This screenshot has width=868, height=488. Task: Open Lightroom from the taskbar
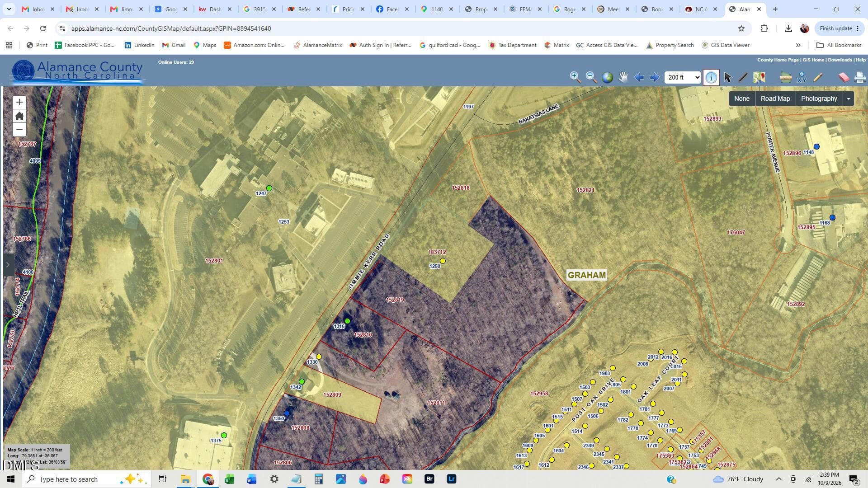tap(451, 479)
